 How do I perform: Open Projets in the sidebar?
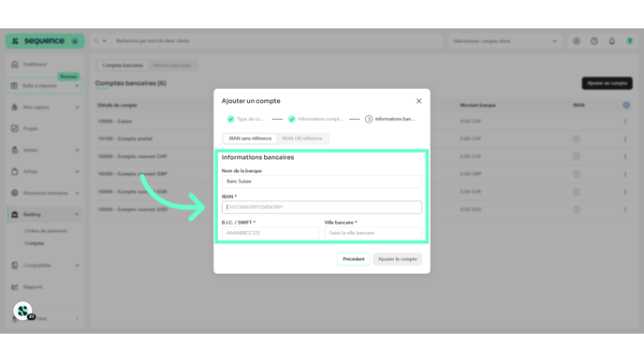[x=30, y=128]
